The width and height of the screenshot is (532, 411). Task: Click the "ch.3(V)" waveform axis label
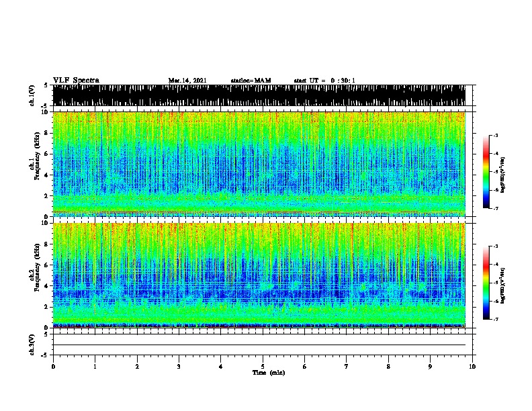tap(32, 345)
